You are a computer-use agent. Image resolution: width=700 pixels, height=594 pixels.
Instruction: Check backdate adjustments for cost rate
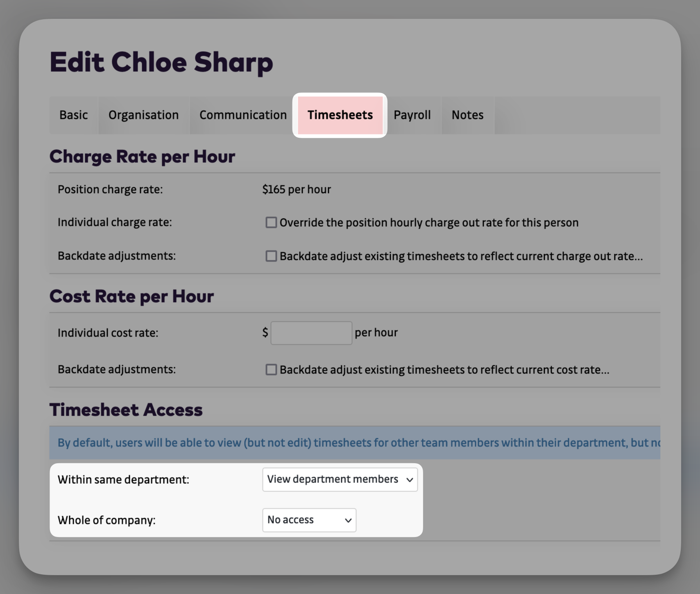[271, 369]
